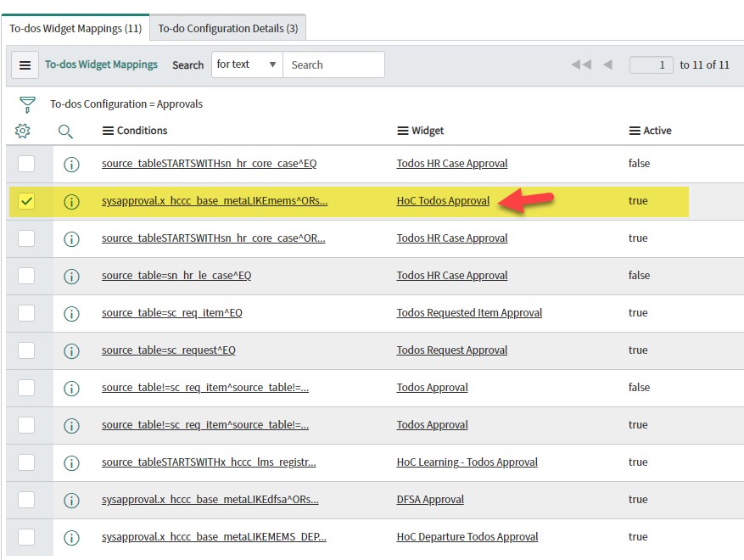Open Todos Request Approval widget link

point(452,350)
